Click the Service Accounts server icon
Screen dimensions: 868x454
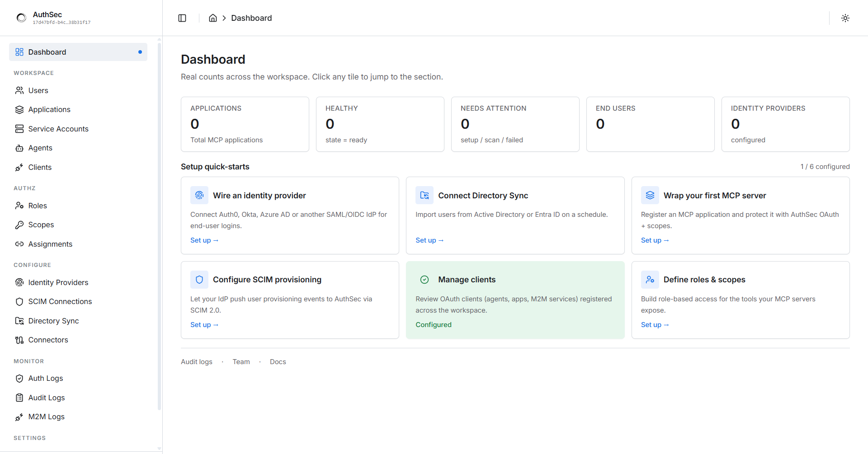pos(19,129)
